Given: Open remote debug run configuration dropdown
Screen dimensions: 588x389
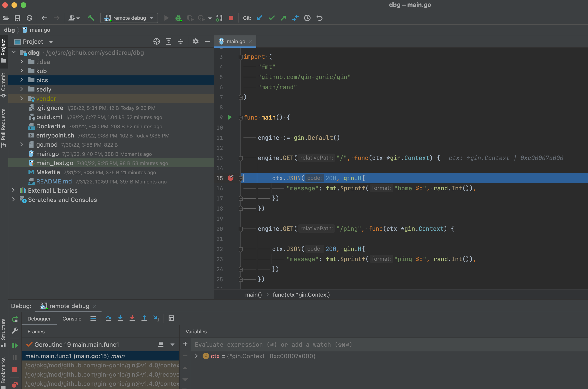Looking at the screenshot, I should [129, 18].
